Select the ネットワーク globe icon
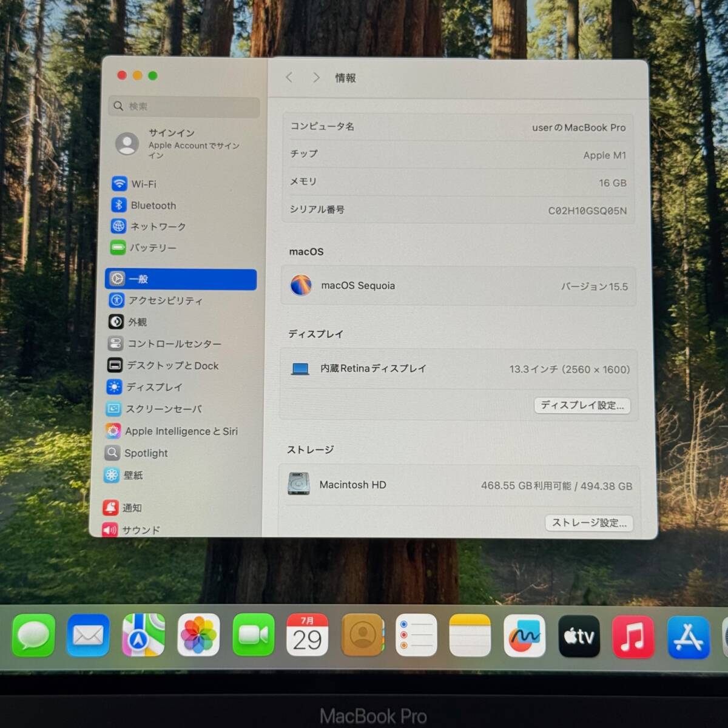This screenshot has width=728, height=728. 118,226
